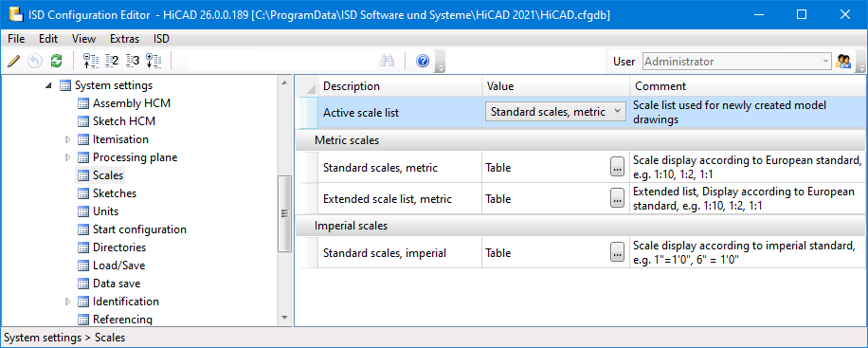Open the User Administrator dropdown
The height and width of the screenshot is (348, 868).
pos(737,62)
